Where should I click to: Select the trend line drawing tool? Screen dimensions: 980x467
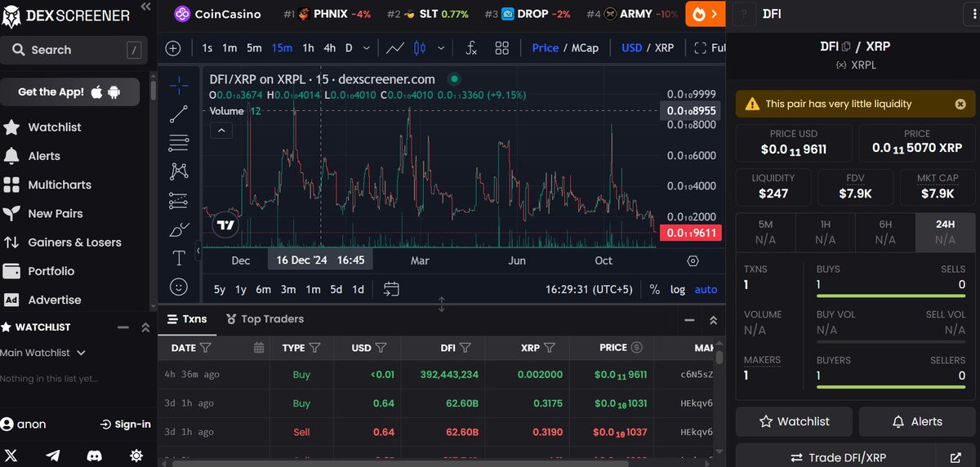[x=179, y=114]
